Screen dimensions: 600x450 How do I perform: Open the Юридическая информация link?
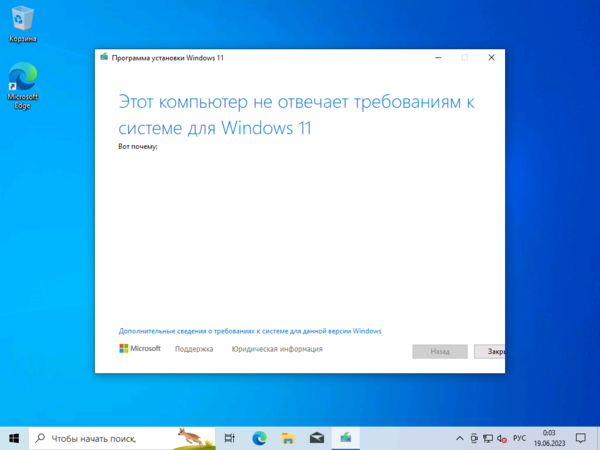point(277,349)
